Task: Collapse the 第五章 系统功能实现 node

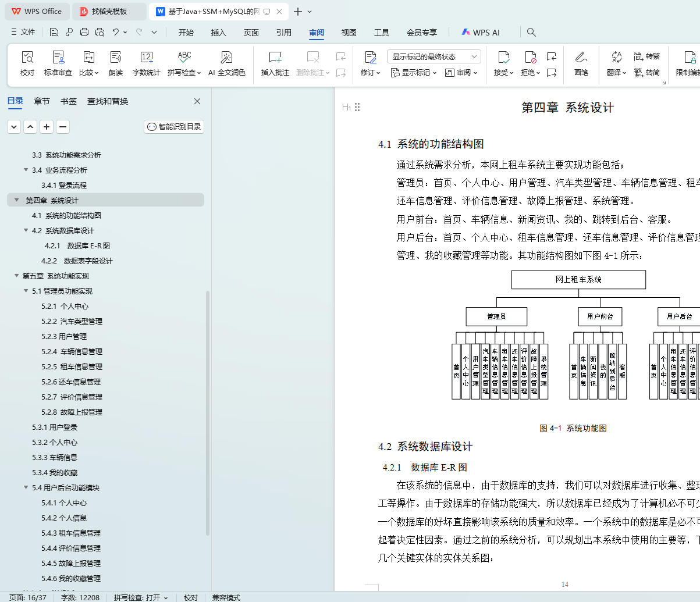Action: (x=17, y=276)
